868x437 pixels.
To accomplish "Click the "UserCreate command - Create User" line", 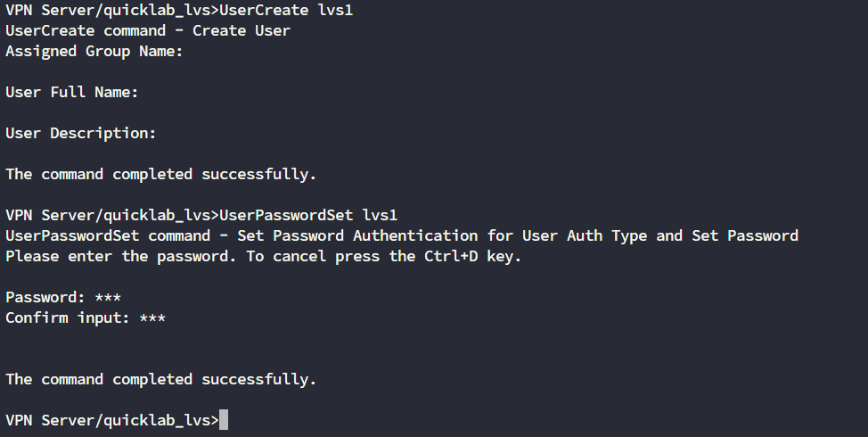I will [x=148, y=30].
